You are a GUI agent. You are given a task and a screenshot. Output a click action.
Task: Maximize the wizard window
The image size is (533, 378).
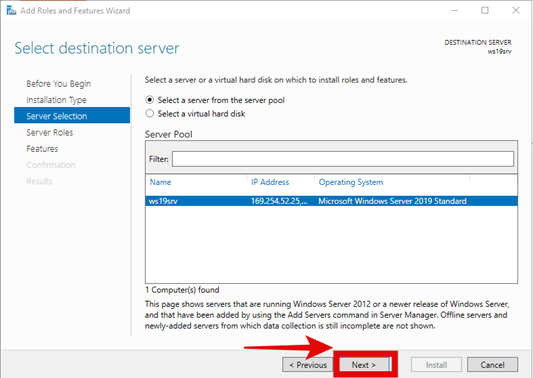(485, 11)
